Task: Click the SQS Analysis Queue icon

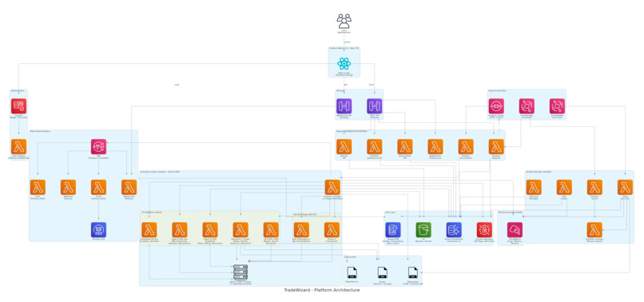Action: 496,106
